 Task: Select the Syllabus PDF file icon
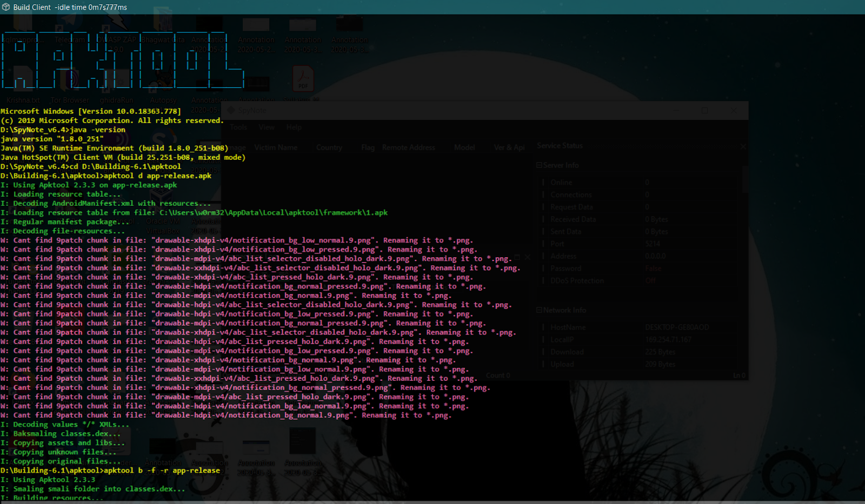pyautogui.click(x=303, y=79)
